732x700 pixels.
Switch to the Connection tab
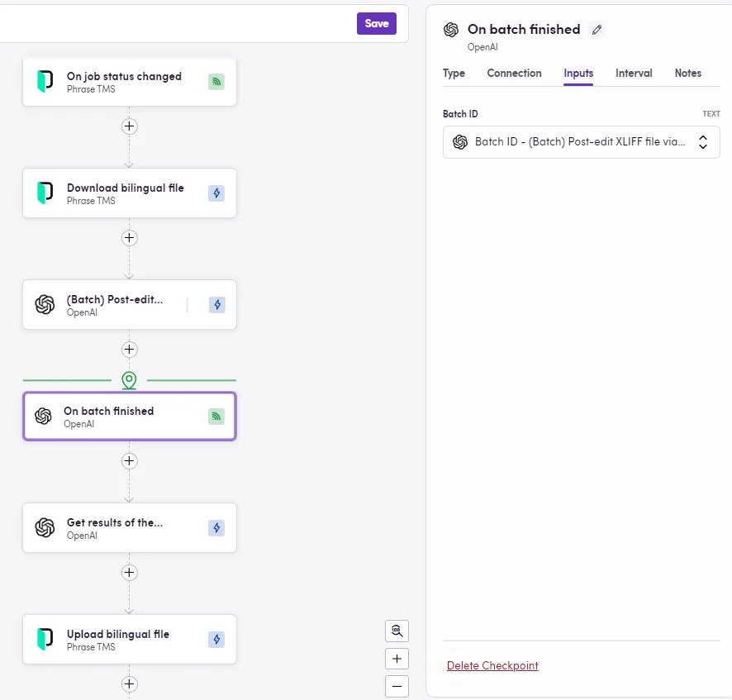(x=514, y=74)
